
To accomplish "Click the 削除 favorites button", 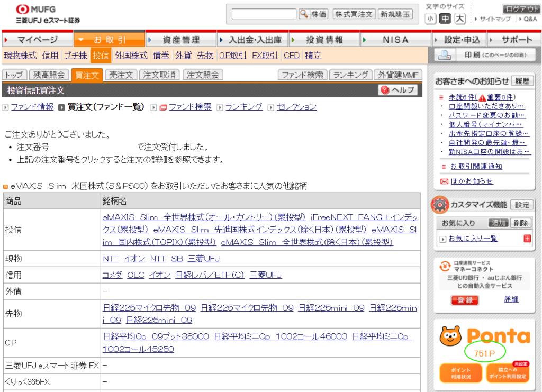I will [x=521, y=223].
